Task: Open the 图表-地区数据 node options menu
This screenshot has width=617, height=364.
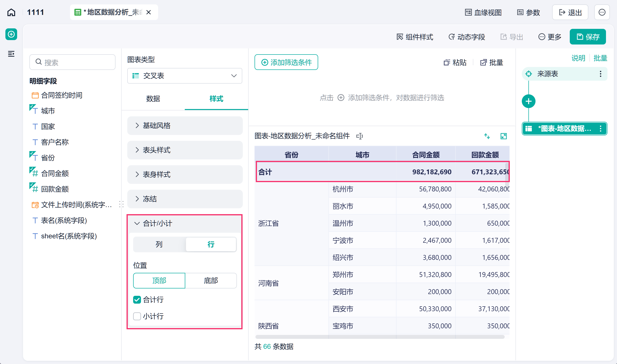Action: click(x=601, y=129)
